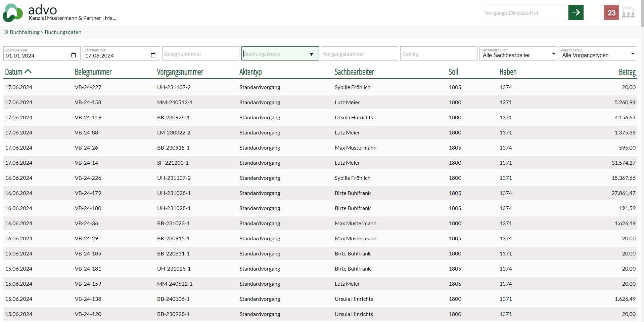Open calendar picker for Zeitraum bis
The height and width of the screenshot is (322, 644).
pos(153,55)
